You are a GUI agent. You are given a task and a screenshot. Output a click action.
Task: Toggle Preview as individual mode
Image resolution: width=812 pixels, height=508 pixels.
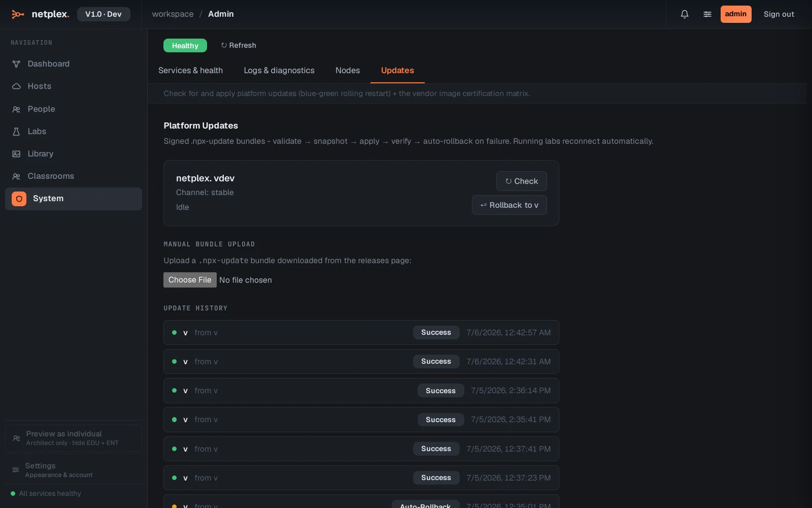click(x=74, y=438)
